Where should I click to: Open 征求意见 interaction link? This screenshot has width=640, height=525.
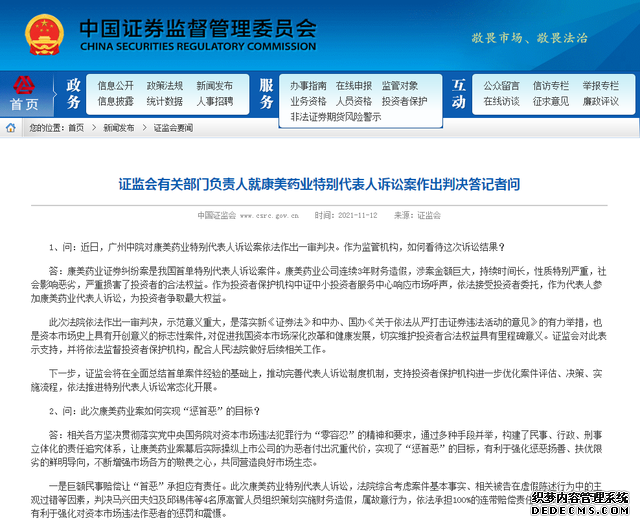pos(551,101)
